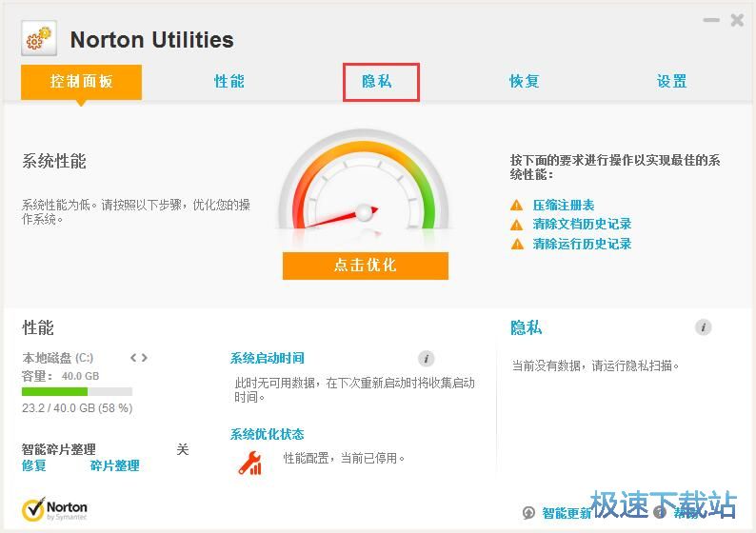The height and width of the screenshot is (533, 756).
Task: Click the Norton Utilities title text
Action: click(x=152, y=40)
